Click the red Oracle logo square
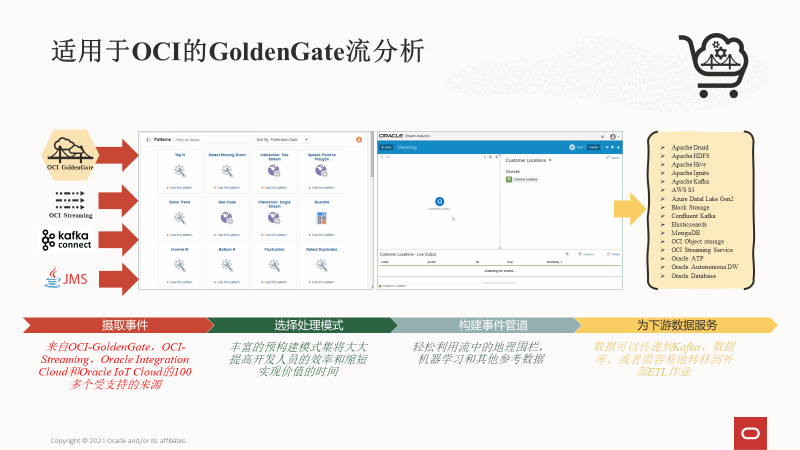Image resolution: width=800 pixels, height=450 pixels. point(750,433)
